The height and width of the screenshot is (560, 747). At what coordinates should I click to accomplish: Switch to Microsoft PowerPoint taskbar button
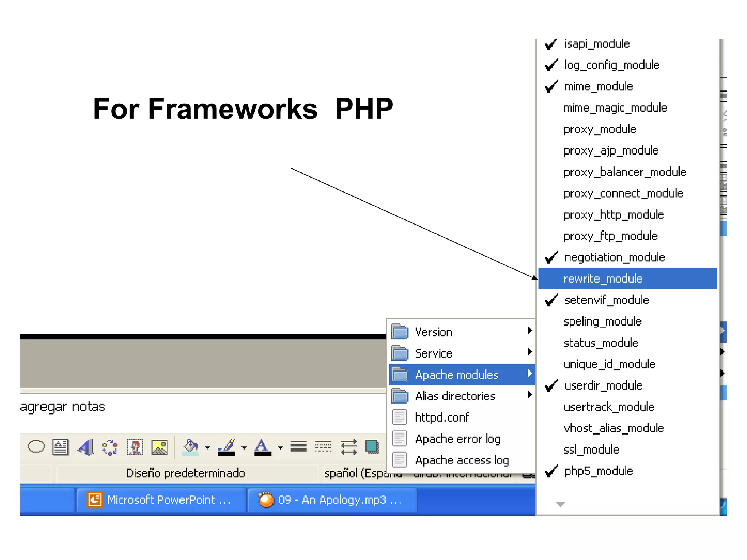[160, 499]
